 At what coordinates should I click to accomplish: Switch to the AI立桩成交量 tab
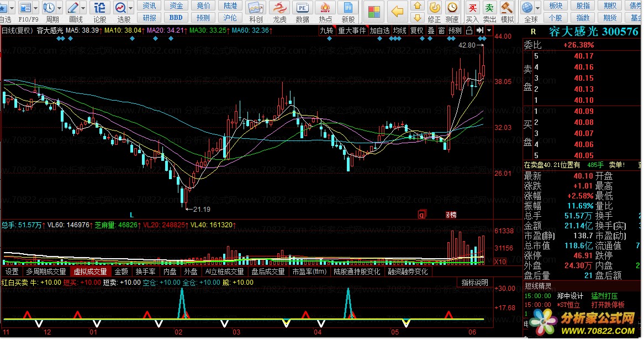(225, 271)
